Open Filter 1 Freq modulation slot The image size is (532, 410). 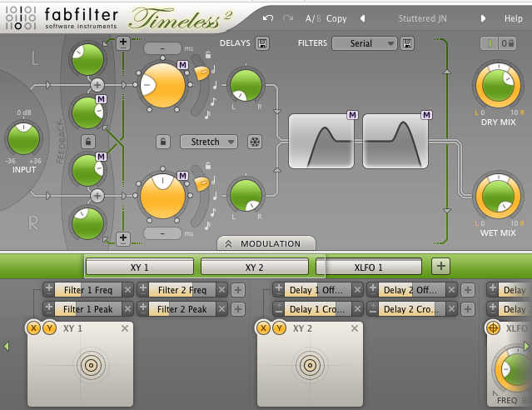tap(88, 290)
